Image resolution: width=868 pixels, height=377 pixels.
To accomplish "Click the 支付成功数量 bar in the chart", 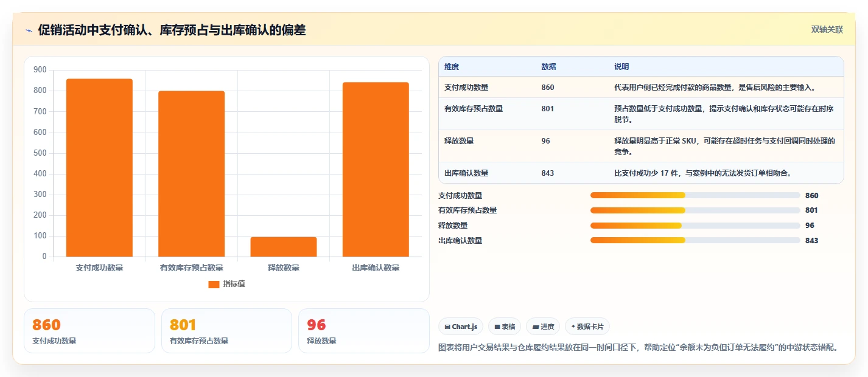I will (x=99, y=168).
